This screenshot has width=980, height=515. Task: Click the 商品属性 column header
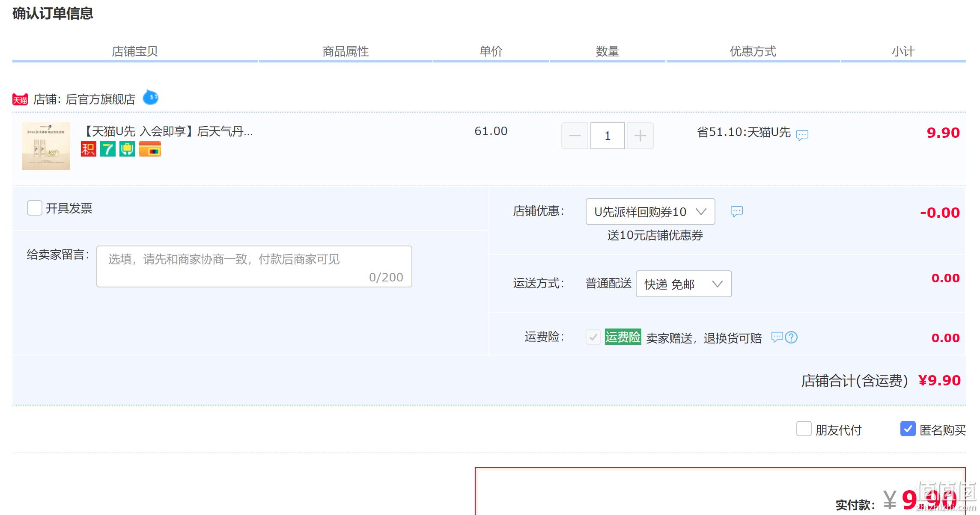346,52
